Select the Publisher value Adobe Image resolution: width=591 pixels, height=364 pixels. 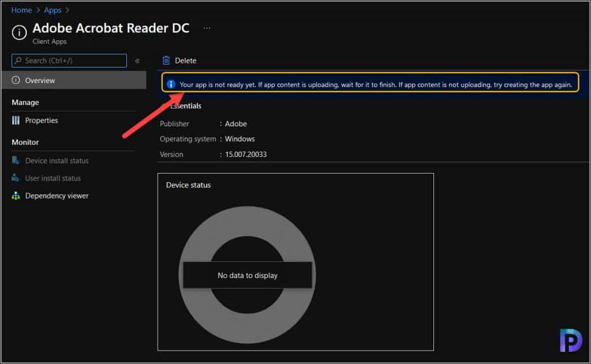click(236, 124)
